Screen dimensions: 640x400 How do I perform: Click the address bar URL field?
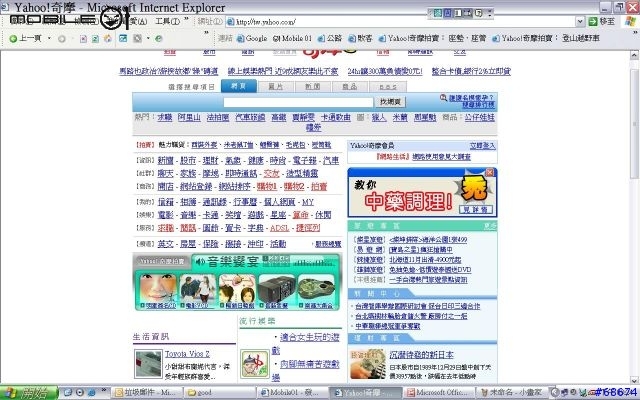point(401,22)
